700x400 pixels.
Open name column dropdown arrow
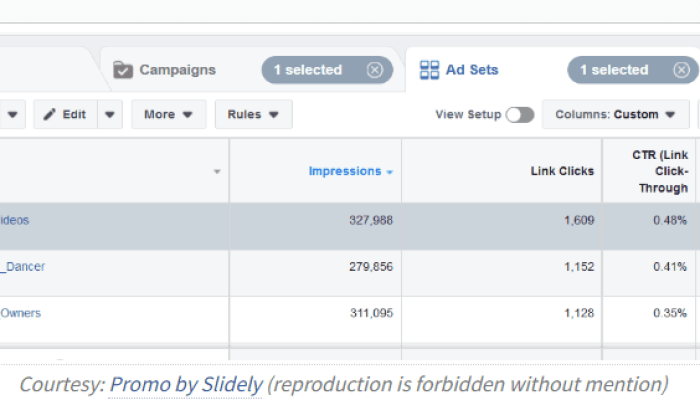pyautogui.click(x=217, y=172)
